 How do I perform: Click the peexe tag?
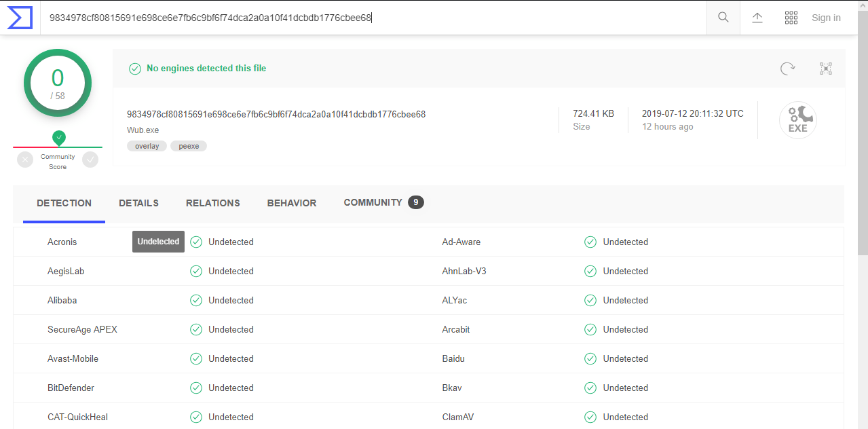[x=189, y=146]
